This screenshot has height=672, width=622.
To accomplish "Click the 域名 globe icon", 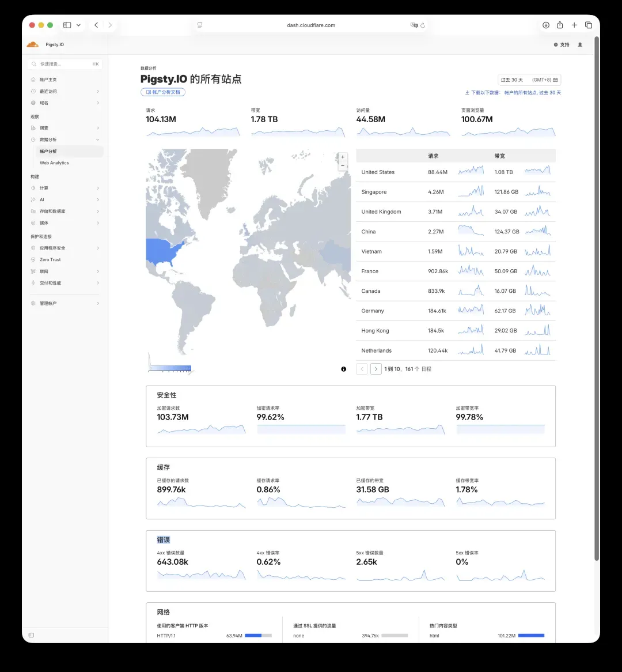I will tap(33, 103).
